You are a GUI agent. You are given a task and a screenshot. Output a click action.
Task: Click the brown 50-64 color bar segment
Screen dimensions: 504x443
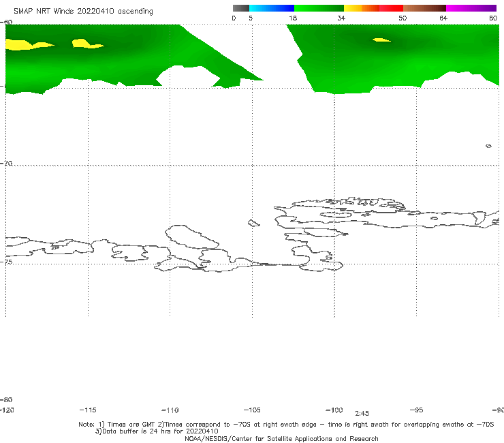[424, 8]
